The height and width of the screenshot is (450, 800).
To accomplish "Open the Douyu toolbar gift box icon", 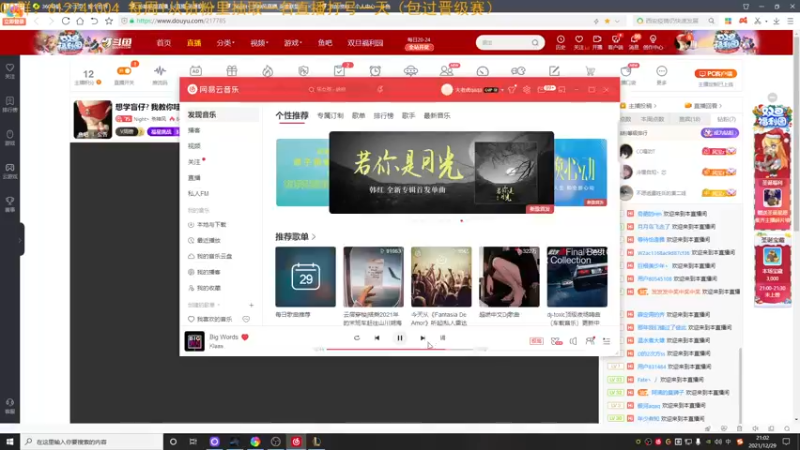I will 232,71.
